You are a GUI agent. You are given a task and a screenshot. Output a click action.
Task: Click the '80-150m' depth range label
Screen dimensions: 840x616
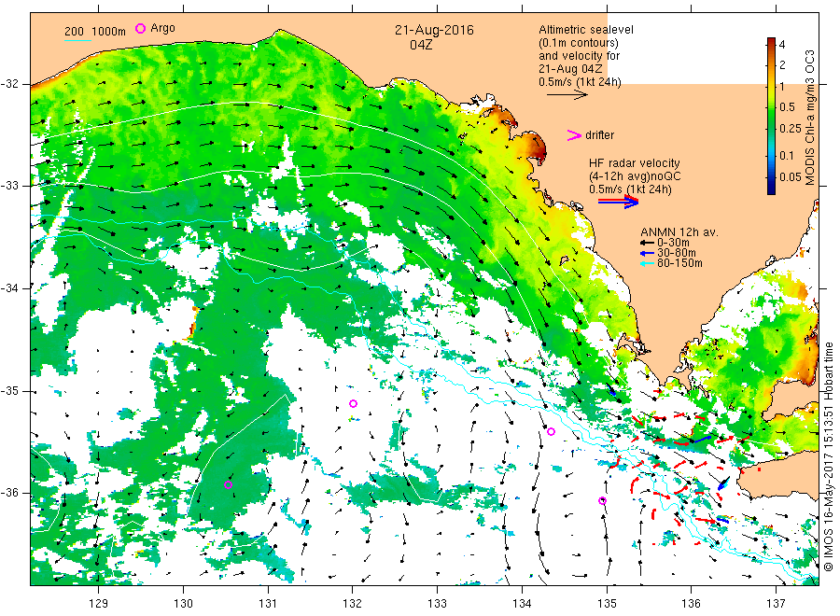click(x=679, y=263)
